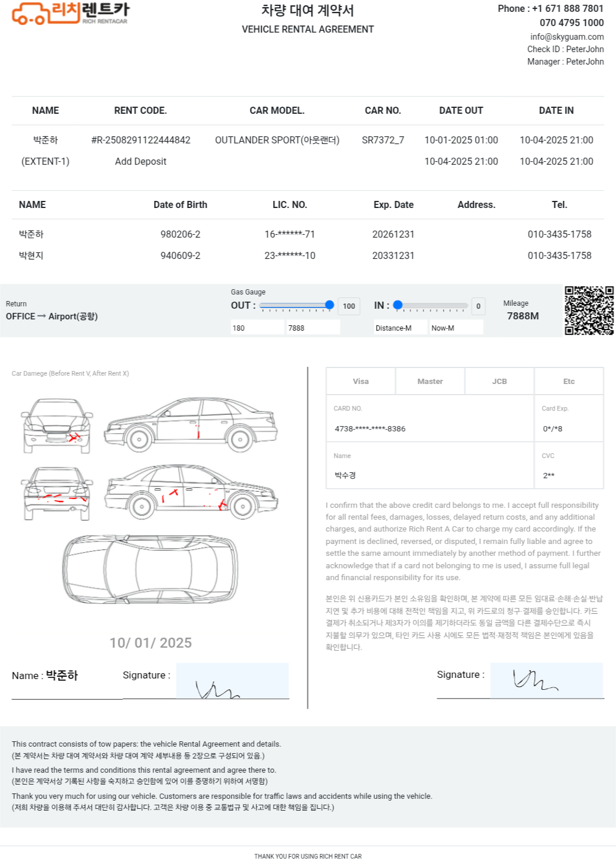616x861 pixels.
Task: Click the QR code image
Action: point(588,311)
